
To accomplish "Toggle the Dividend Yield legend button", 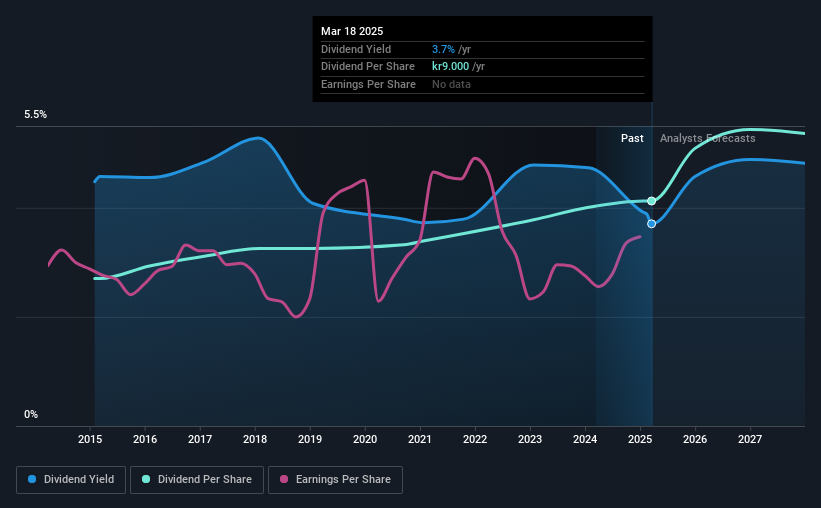I will [71, 480].
